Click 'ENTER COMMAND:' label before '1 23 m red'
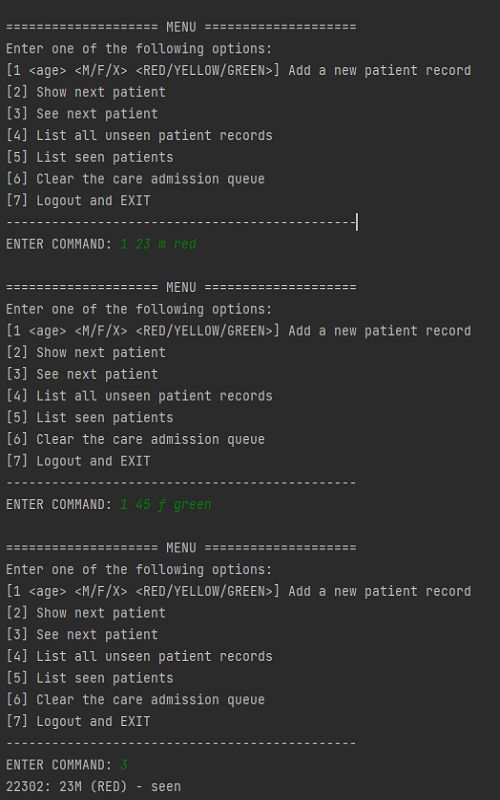The image size is (500, 800). tap(59, 244)
